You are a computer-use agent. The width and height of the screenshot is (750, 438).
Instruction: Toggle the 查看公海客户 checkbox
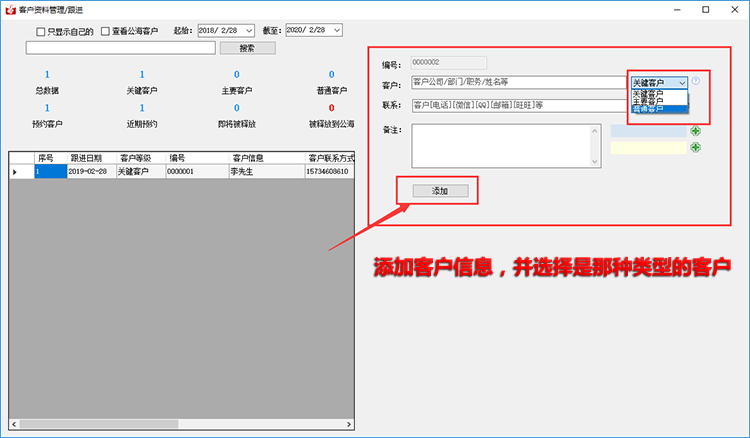pyautogui.click(x=106, y=31)
